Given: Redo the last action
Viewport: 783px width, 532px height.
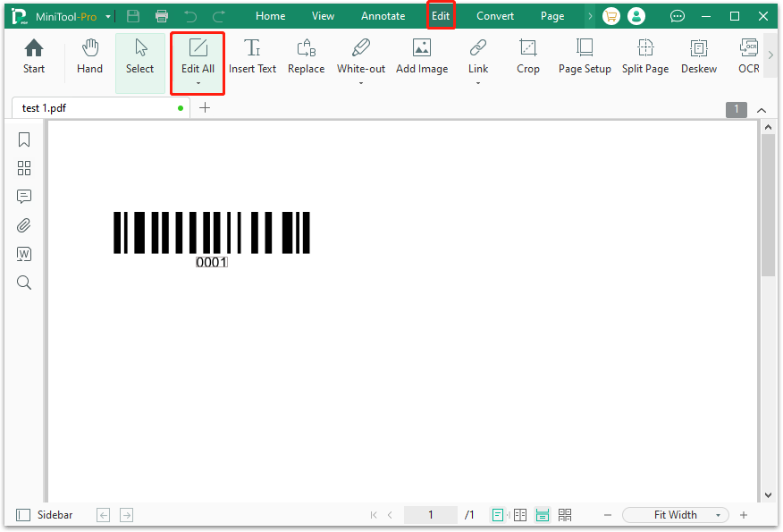Looking at the screenshot, I should 219,16.
